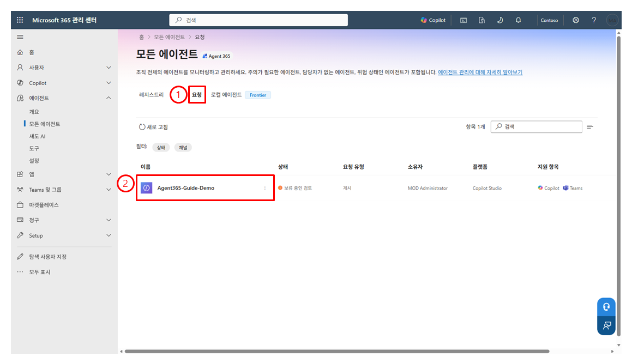
Task: Open Copilot from the top bar
Action: [433, 20]
